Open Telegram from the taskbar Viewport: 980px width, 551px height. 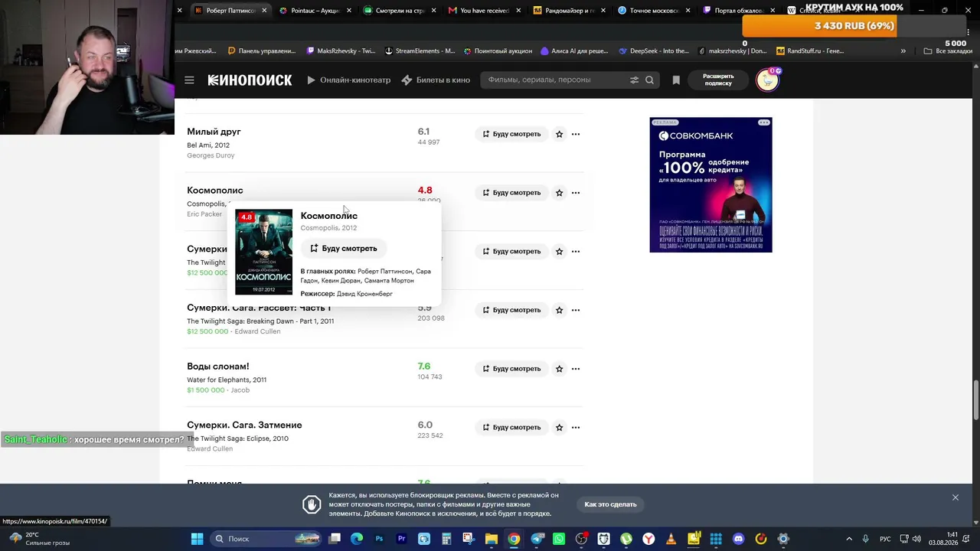pyautogui.click(x=537, y=539)
